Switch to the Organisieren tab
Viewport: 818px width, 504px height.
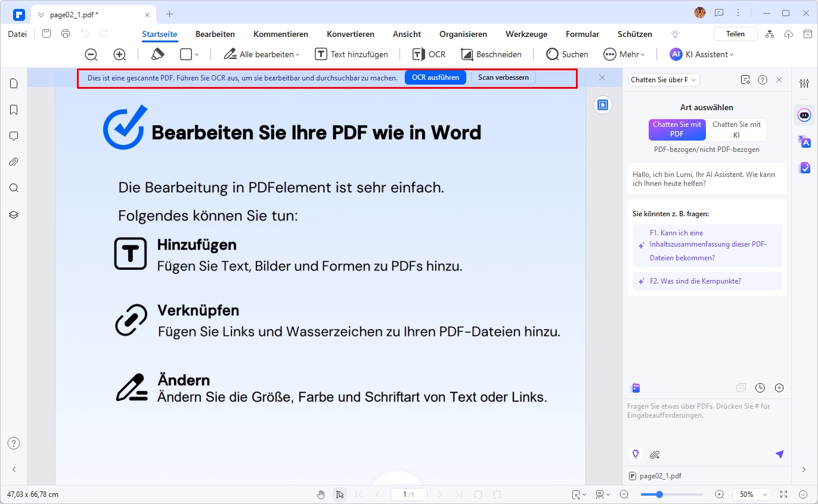pyautogui.click(x=463, y=35)
